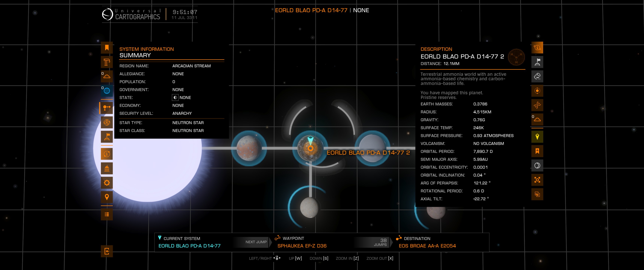The width and height of the screenshot is (644, 270).
Task: Click the in-game clock 9:51:07
Action: click(185, 12)
